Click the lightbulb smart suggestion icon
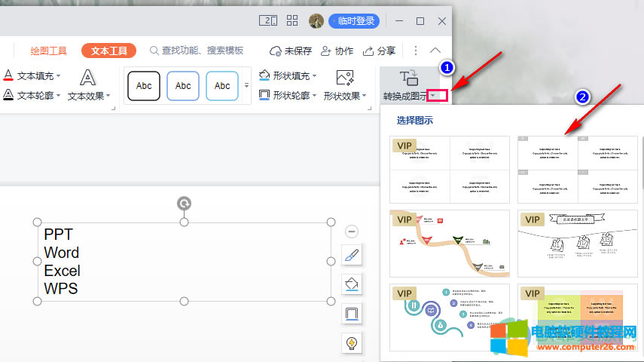Screen dimensions: 644x362 352,343
